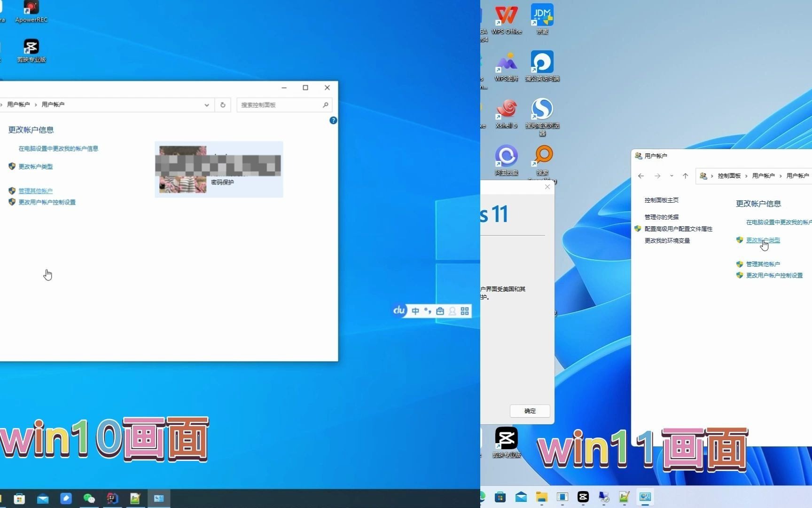
Task: Click middle 用户帐户 breadcrumb in Win11 window
Action: (763, 176)
